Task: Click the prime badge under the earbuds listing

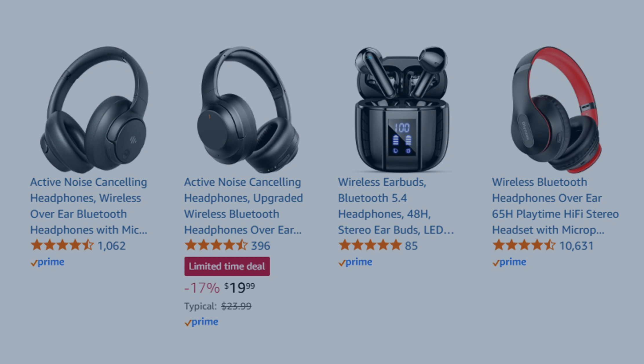Action: pyautogui.click(x=355, y=262)
